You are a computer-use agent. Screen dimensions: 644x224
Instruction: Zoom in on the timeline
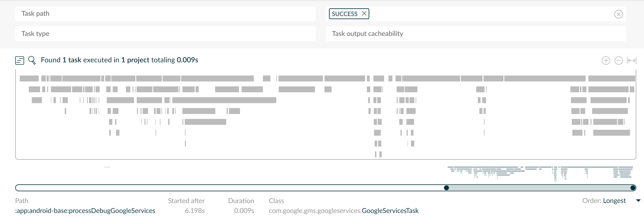(x=606, y=61)
